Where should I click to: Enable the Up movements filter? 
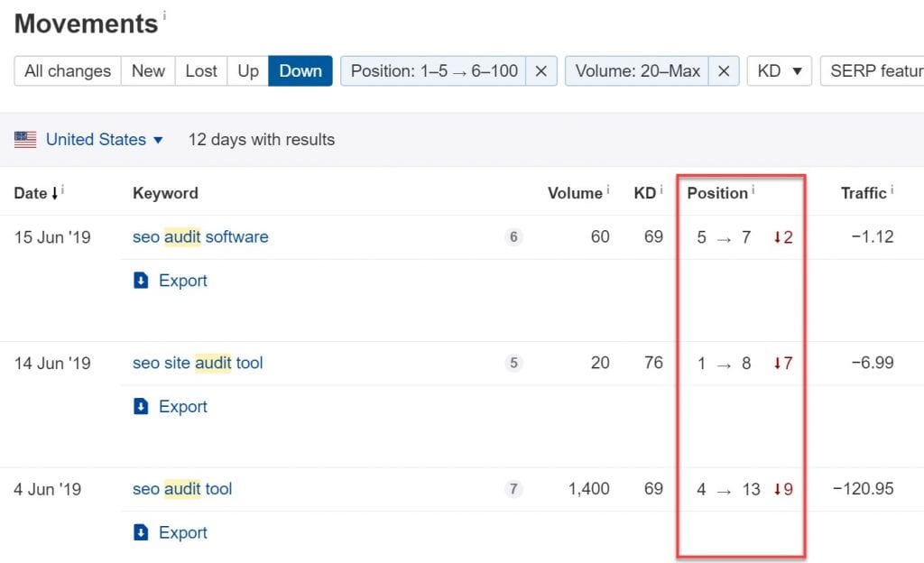247,70
